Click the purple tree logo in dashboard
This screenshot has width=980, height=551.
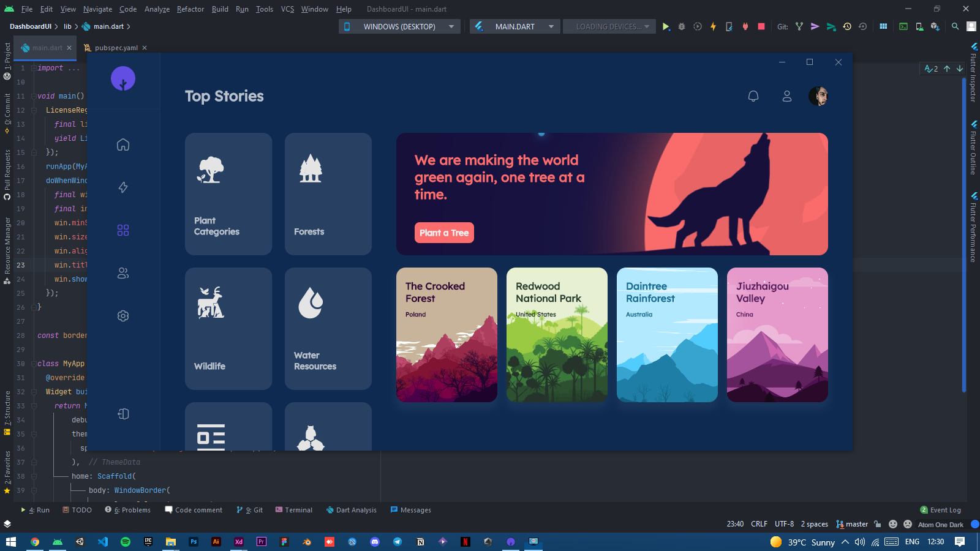click(x=123, y=79)
